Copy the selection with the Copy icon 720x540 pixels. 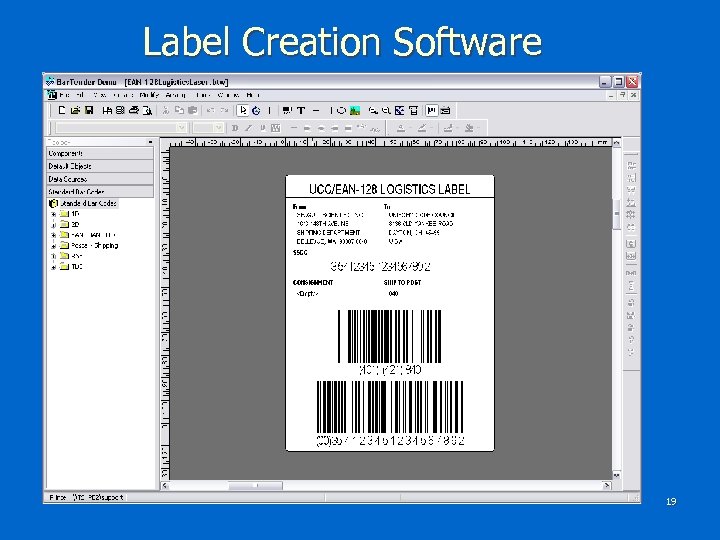pos(179,110)
